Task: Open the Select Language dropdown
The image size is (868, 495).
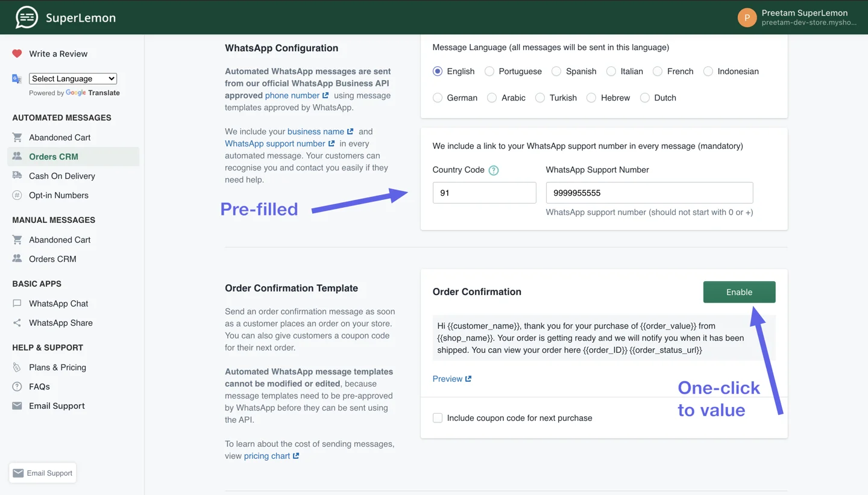Action: (x=72, y=79)
